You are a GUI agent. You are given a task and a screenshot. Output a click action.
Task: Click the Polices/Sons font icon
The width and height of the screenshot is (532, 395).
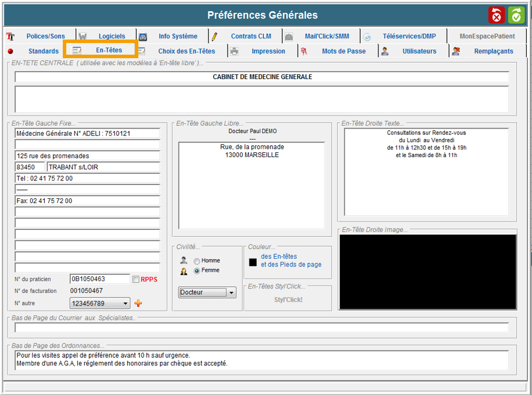[10, 37]
